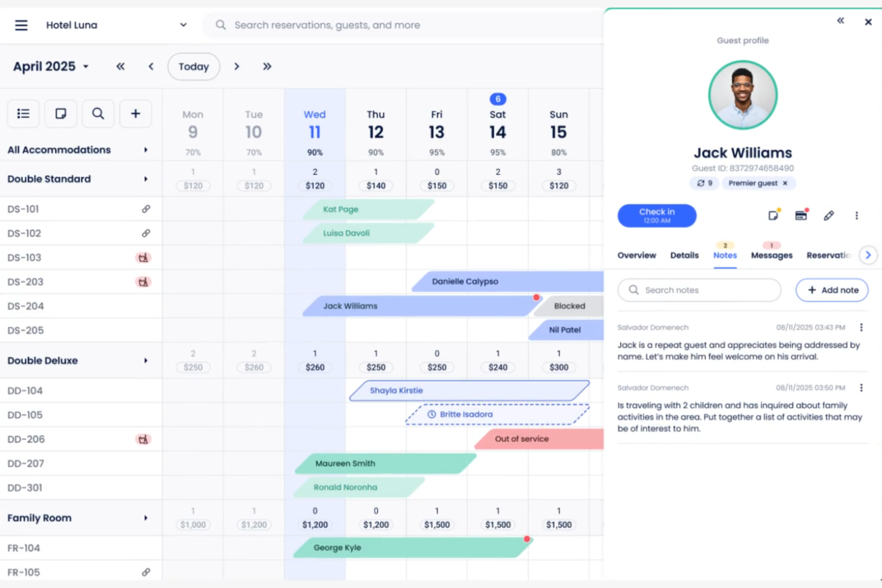
Task: Collapse the Family Room group
Action: point(145,518)
